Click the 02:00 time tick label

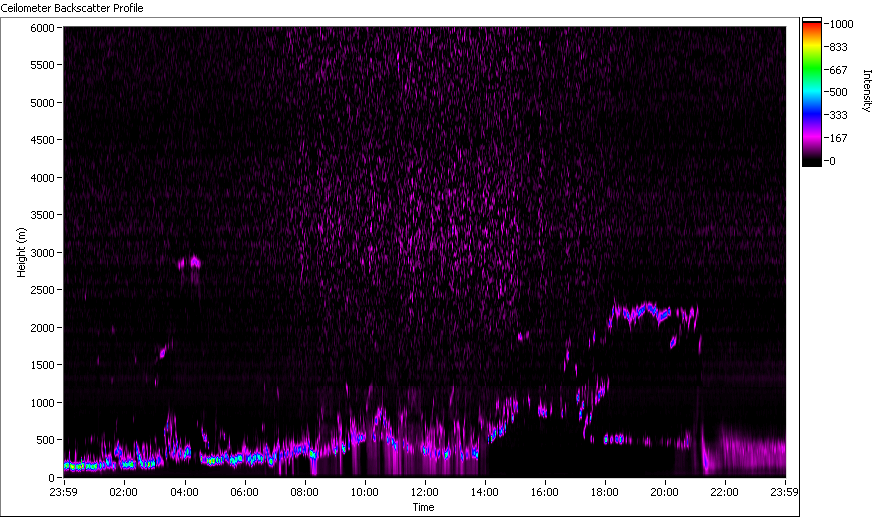click(x=123, y=492)
